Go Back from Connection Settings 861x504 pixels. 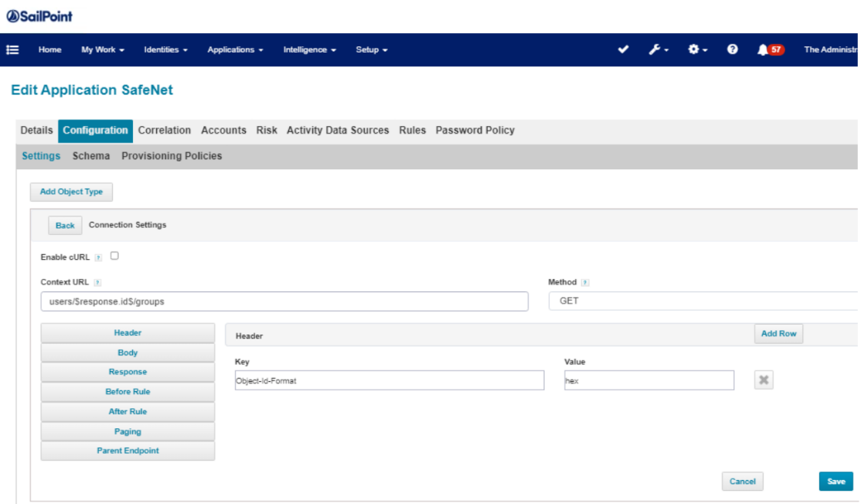pyautogui.click(x=65, y=225)
